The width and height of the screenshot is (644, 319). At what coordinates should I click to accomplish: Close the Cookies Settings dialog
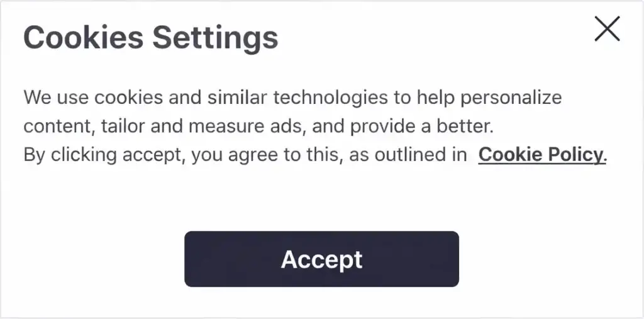click(607, 29)
